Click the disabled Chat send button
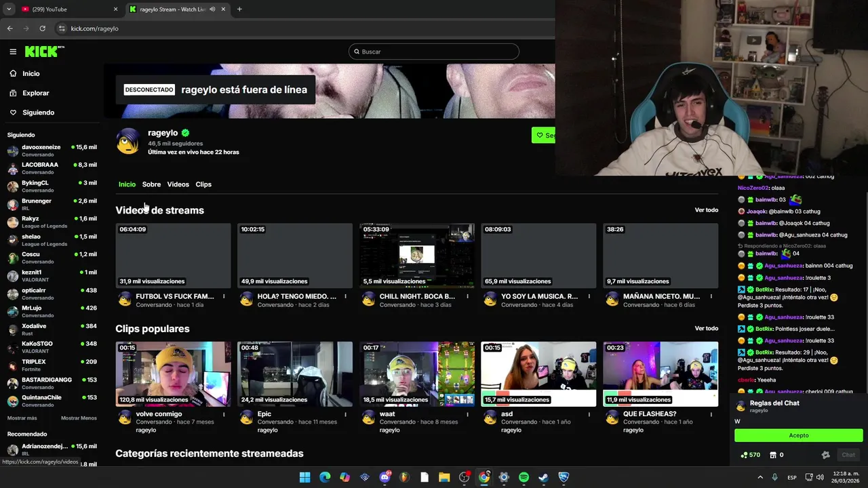The width and height of the screenshot is (868, 488). pos(848,455)
